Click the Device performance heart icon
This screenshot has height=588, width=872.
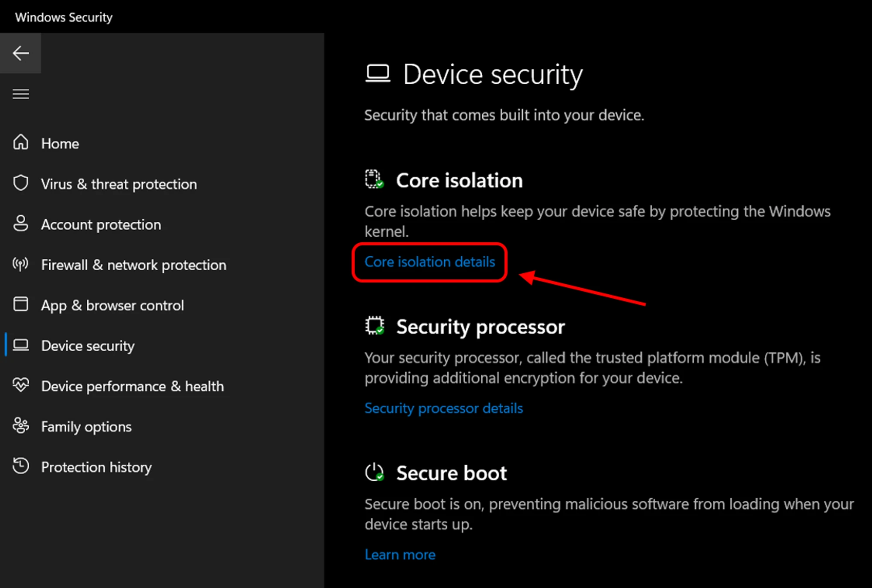(20, 385)
